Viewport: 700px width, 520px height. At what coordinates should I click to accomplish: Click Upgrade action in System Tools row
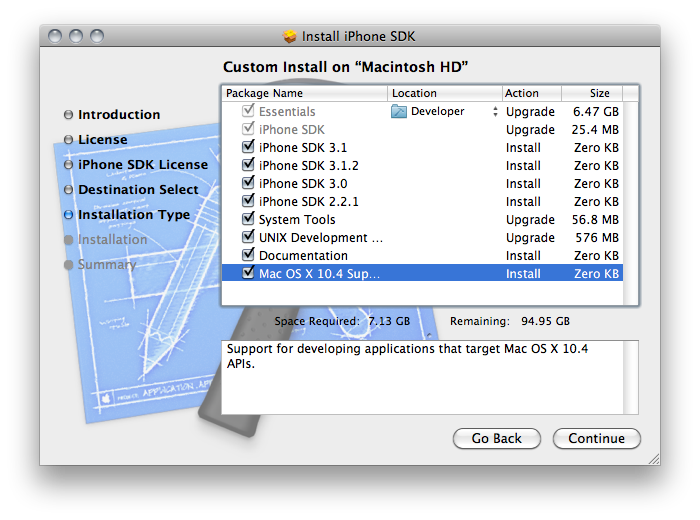(x=530, y=220)
